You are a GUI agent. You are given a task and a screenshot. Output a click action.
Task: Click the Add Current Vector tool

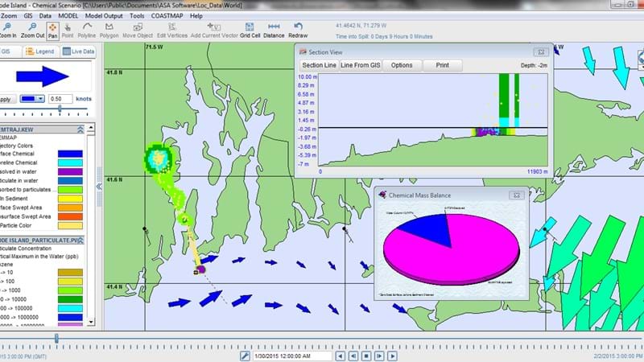coord(214,31)
